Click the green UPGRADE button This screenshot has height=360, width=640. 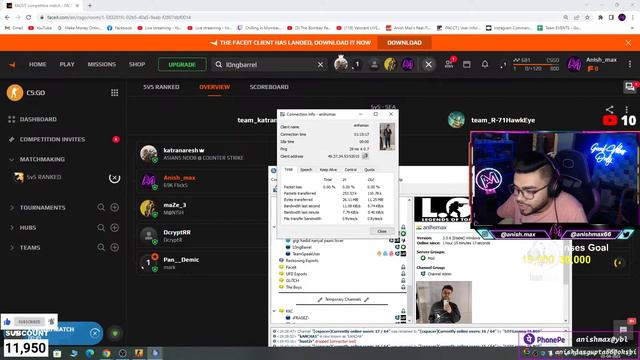[x=182, y=64]
